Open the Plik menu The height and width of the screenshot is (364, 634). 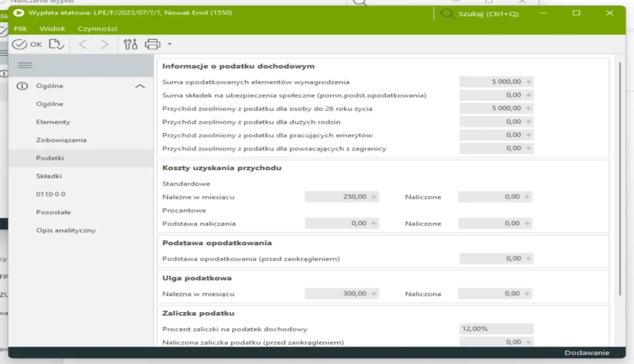point(20,28)
